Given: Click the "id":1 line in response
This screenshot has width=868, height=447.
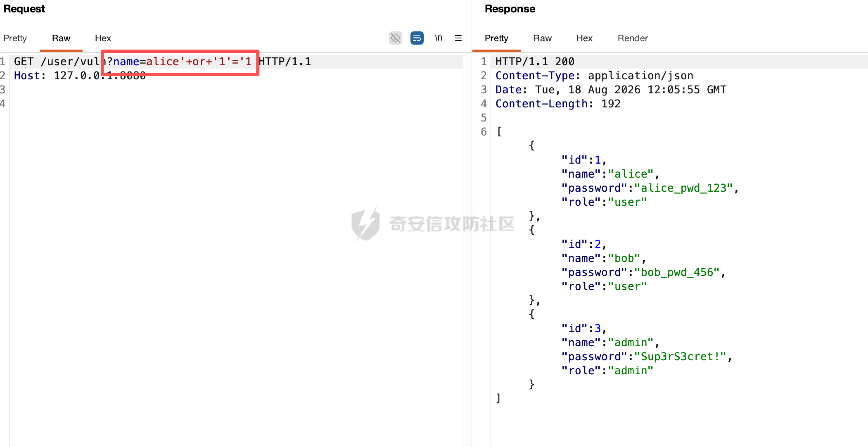Looking at the screenshot, I should (x=584, y=160).
